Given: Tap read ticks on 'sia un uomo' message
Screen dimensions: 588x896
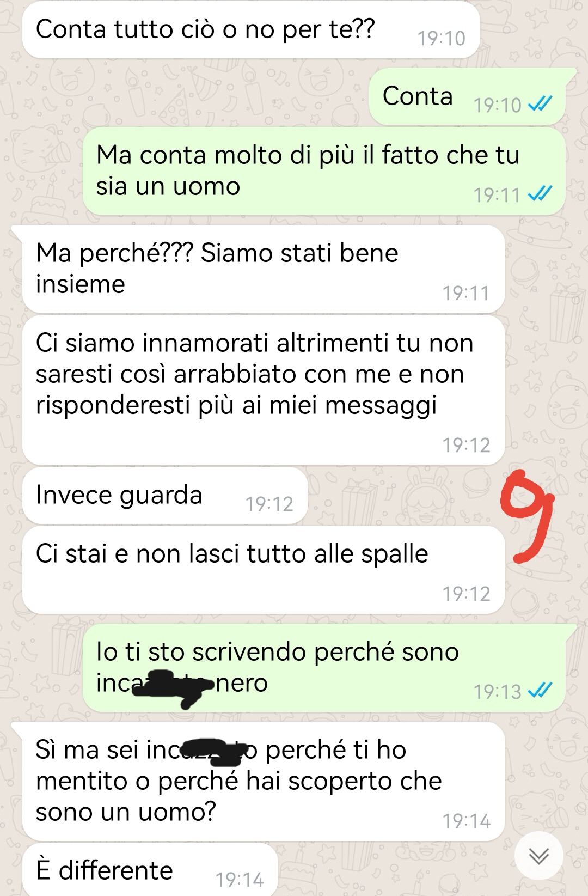Looking at the screenshot, I should click(x=541, y=193).
